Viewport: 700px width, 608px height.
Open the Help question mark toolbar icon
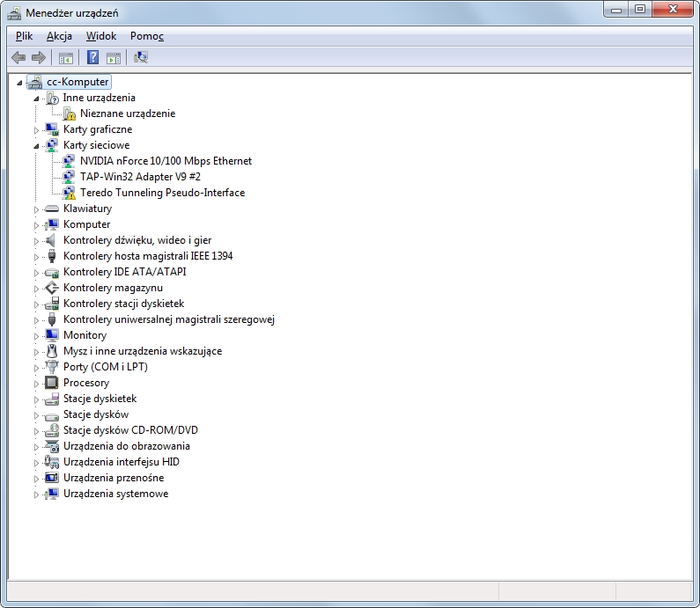(x=92, y=57)
